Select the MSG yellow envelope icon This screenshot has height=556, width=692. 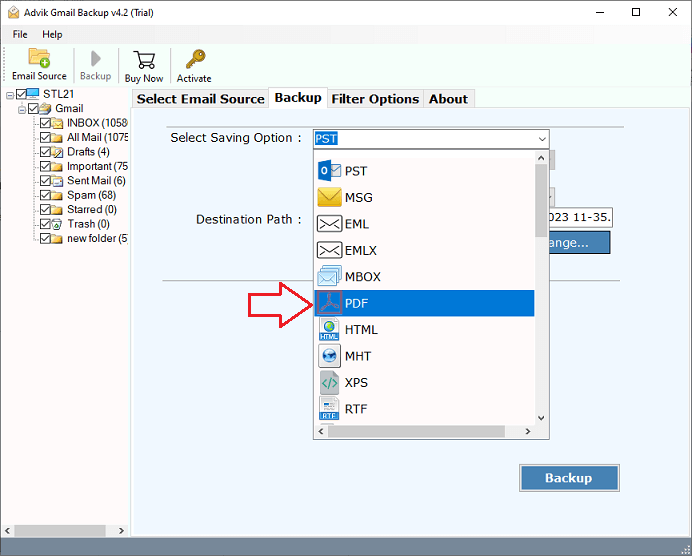point(329,197)
